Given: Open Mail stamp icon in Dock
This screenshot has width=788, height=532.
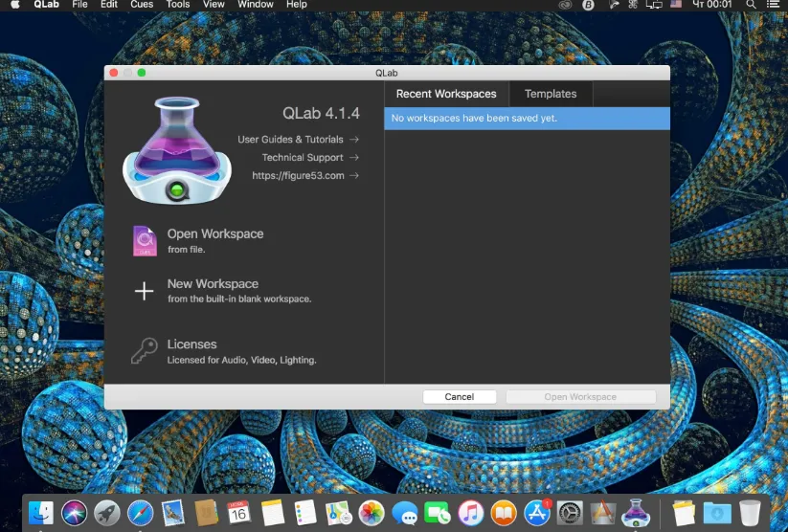Looking at the screenshot, I should click(173, 513).
